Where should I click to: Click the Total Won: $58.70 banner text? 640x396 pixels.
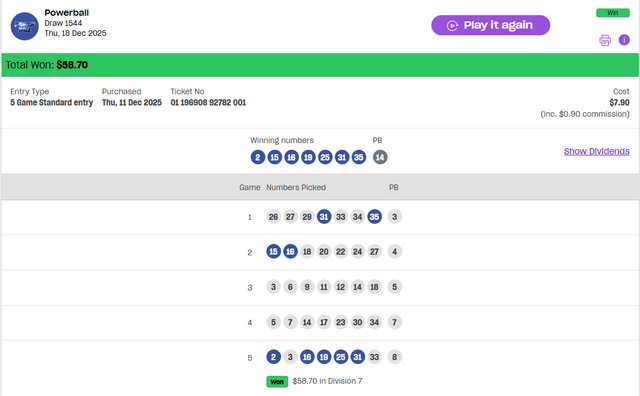click(x=47, y=65)
